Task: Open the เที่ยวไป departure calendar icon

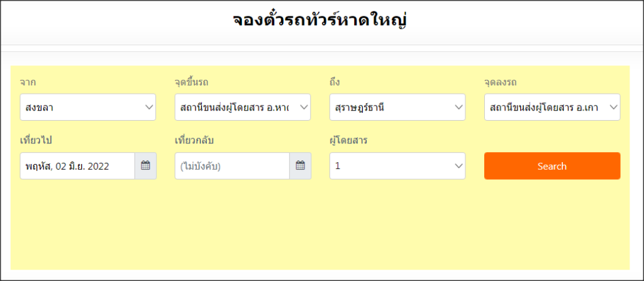Action: 145,166
